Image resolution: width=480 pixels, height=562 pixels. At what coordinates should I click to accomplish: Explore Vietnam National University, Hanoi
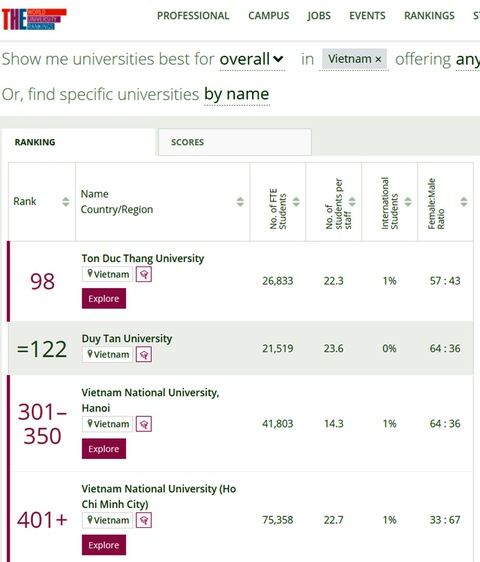point(104,449)
